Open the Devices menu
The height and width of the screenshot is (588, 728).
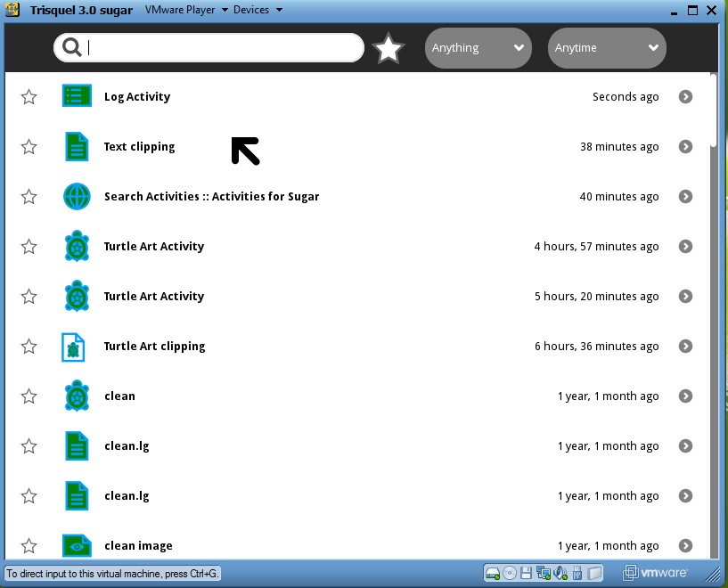click(258, 10)
